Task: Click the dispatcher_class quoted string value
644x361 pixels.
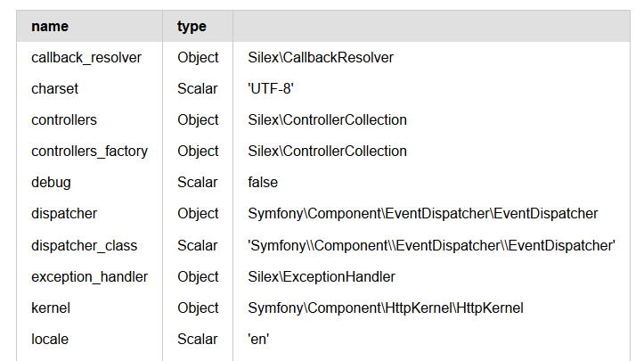Action: [x=432, y=245]
